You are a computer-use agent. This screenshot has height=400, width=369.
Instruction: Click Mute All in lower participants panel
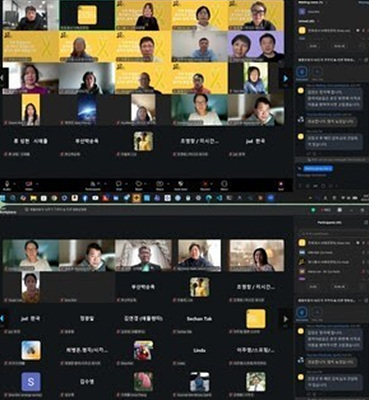pyautogui.click(x=339, y=287)
